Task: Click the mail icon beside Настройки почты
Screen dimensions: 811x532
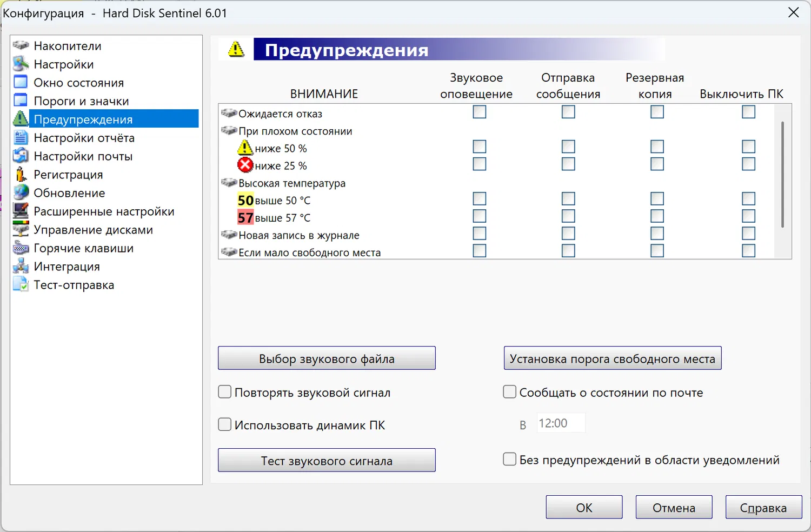Action: tap(21, 156)
